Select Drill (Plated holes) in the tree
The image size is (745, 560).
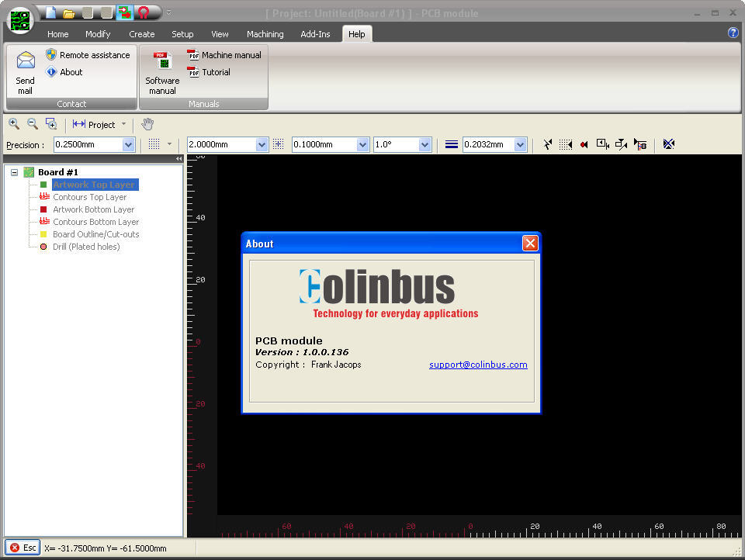coord(86,247)
